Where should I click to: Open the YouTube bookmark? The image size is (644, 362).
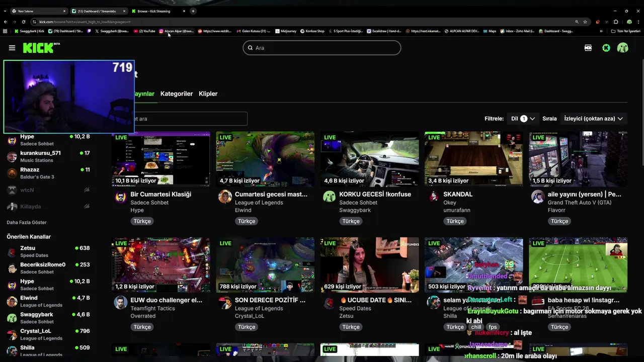(144, 31)
